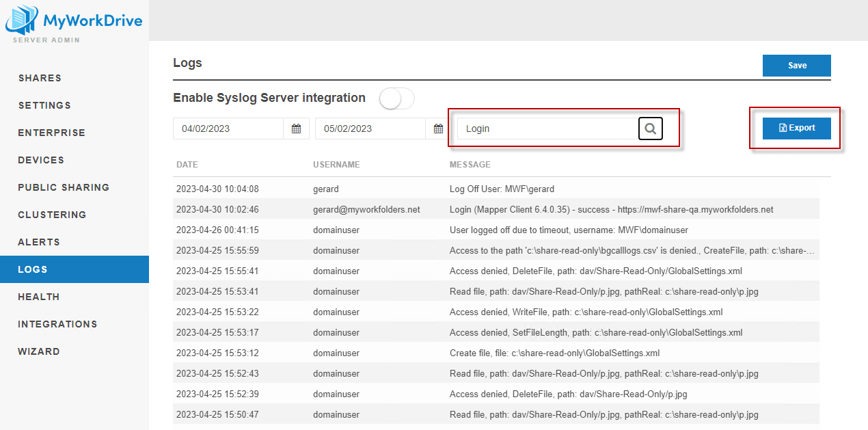This screenshot has height=430, width=868.
Task: Open the end date calendar picker
Action: 438,129
